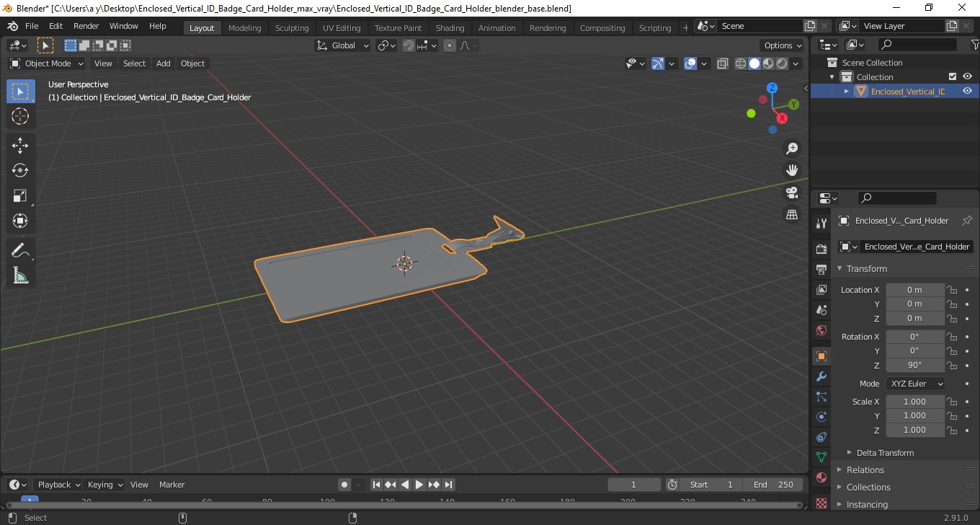The width and height of the screenshot is (980, 525).
Task: Hide Enclosed_Vertical_ID object eye icon
Action: click(967, 91)
